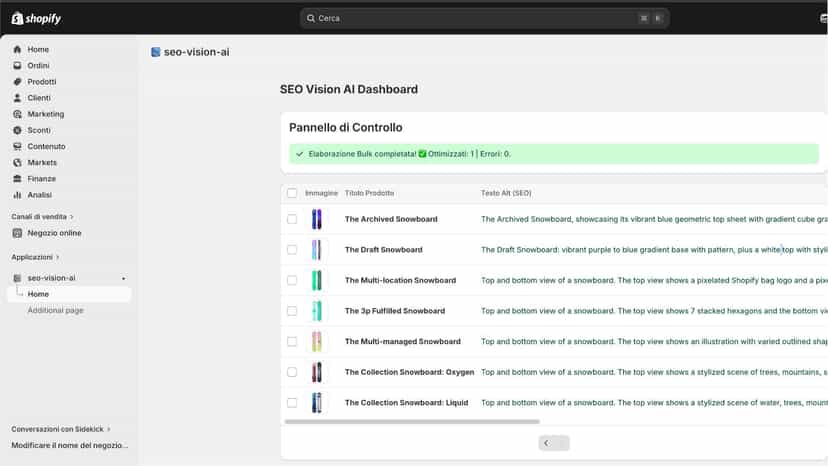Image resolution: width=828 pixels, height=466 pixels.
Task: Go to Analisi section
Action: point(40,195)
